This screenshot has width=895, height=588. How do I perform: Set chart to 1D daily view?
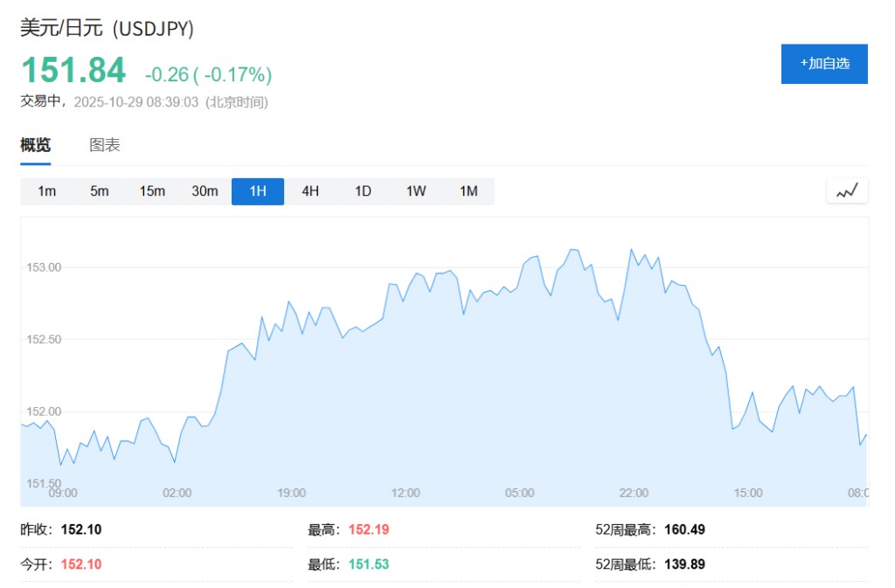[x=363, y=191]
